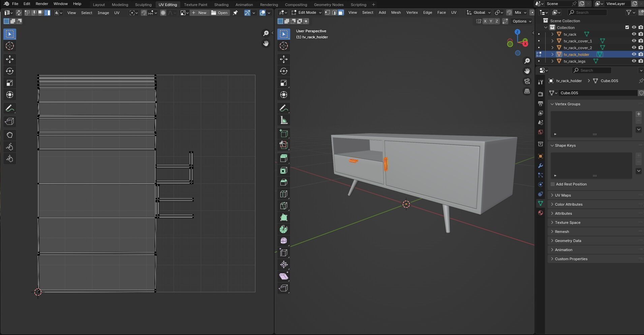644x335 pixels.
Task: Select the Cursor tool in UV editor
Action: (x=9, y=46)
